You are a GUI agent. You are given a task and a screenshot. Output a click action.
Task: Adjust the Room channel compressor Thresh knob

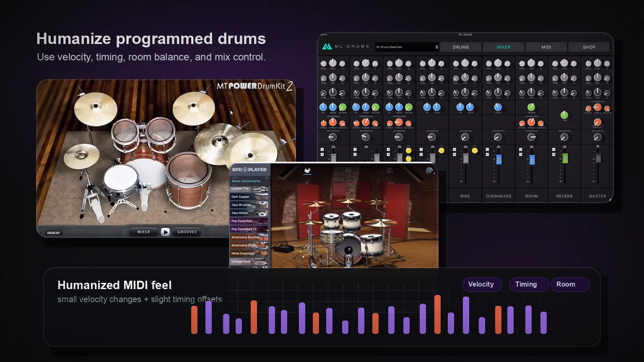coord(531,122)
